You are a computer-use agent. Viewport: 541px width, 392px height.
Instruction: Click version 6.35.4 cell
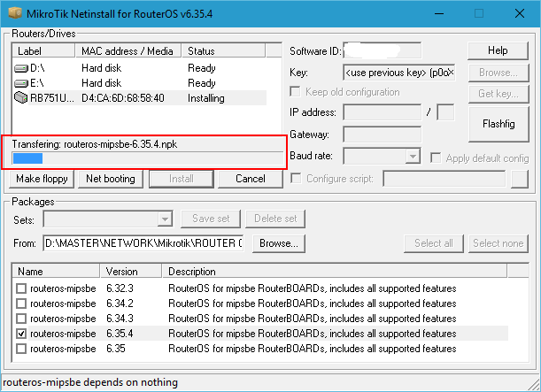coord(120,334)
